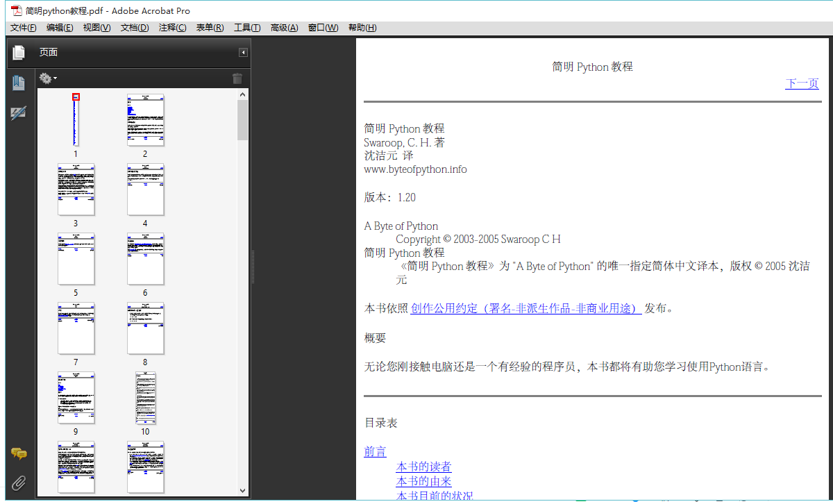This screenshot has height=504, width=833.
Task: Open the Attachments paperclip icon
Action: point(19,483)
